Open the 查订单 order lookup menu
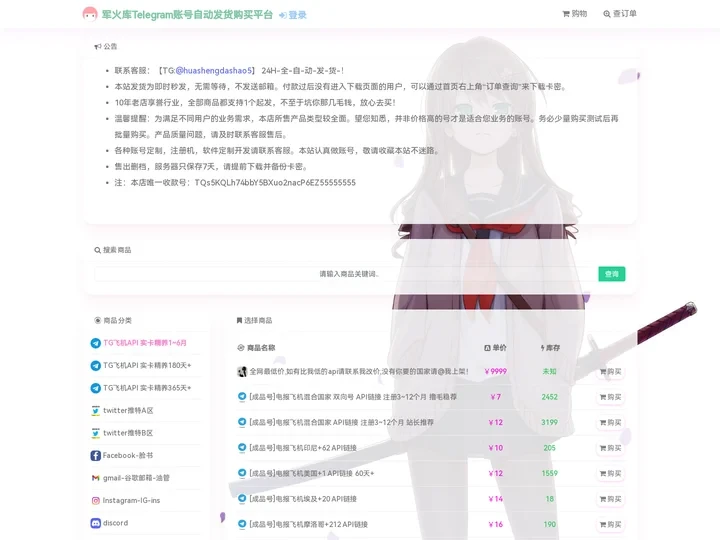 pyautogui.click(x=620, y=14)
